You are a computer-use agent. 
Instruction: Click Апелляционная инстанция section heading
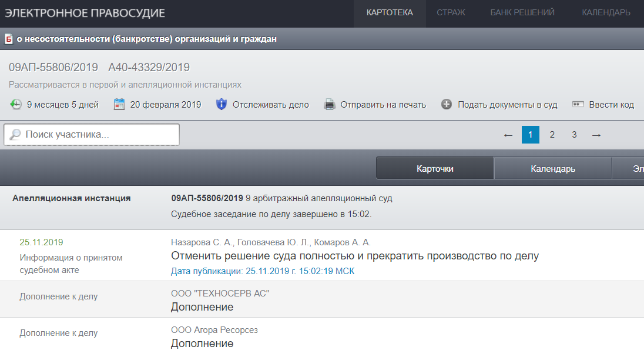(x=72, y=198)
